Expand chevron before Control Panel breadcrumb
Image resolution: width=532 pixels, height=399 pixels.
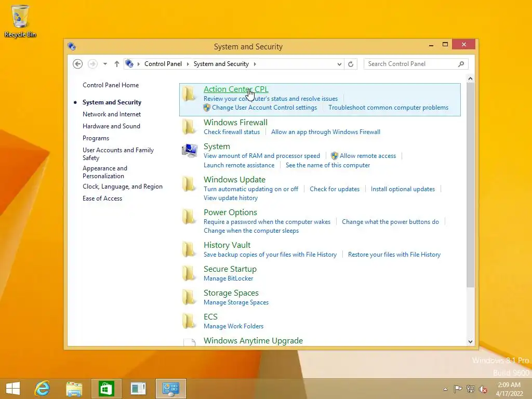coord(138,64)
